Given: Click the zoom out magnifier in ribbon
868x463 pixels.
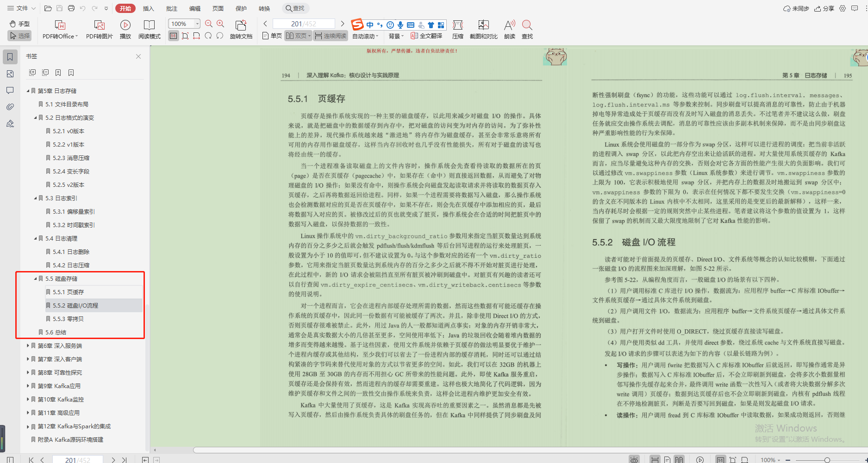Looking at the screenshot, I should (209, 24).
